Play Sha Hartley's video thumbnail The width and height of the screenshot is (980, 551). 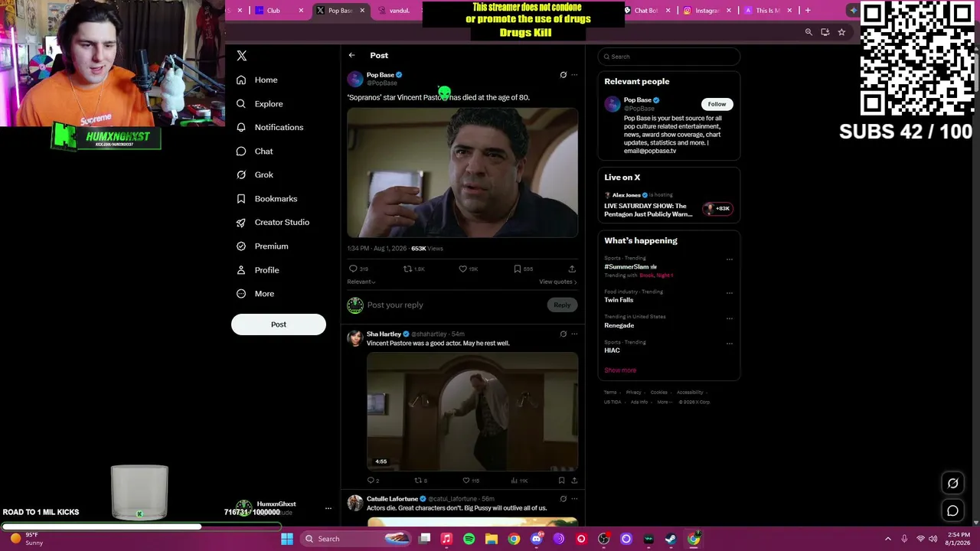tap(472, 411)
